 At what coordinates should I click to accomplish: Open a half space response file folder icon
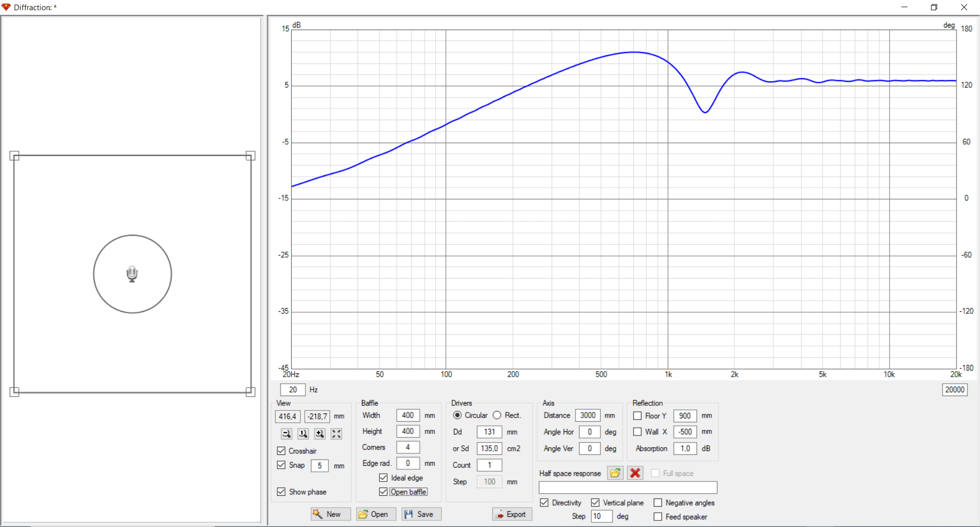(615, 473)
